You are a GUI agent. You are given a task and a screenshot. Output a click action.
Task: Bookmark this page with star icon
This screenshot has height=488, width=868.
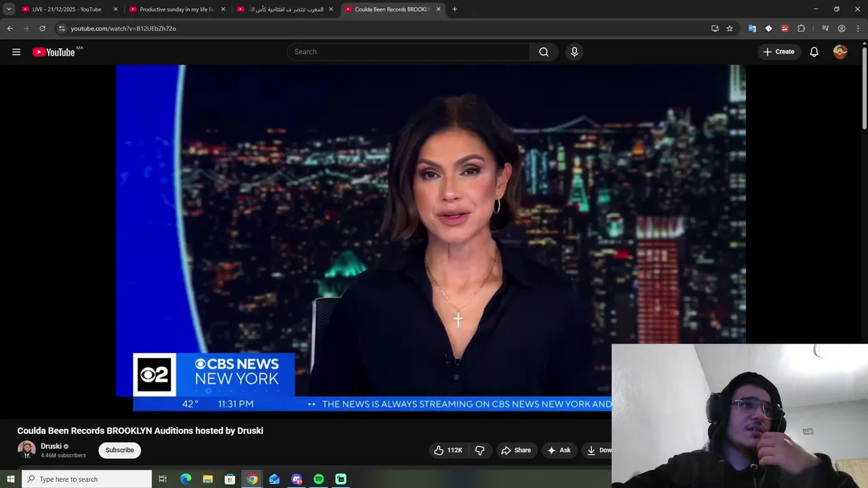pyautogui.click(x=730, y=28)
